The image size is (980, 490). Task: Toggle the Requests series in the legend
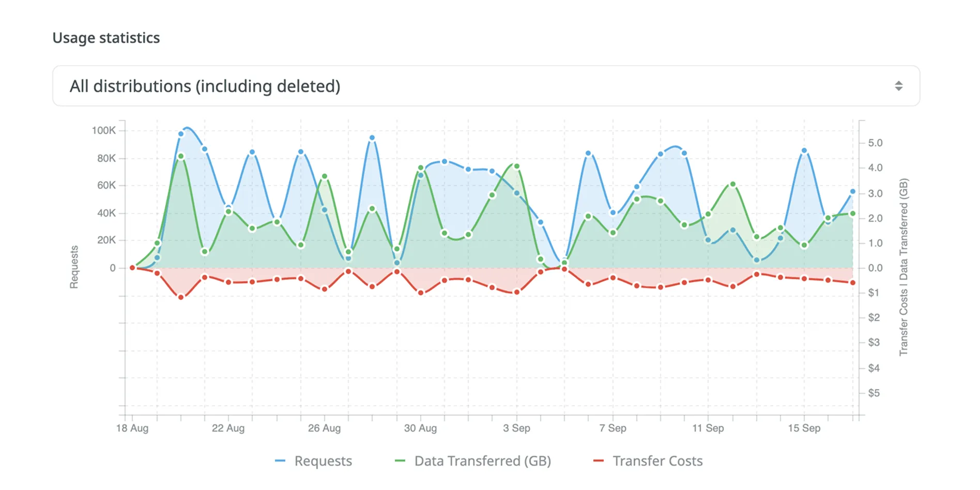[x=323, y=461]
